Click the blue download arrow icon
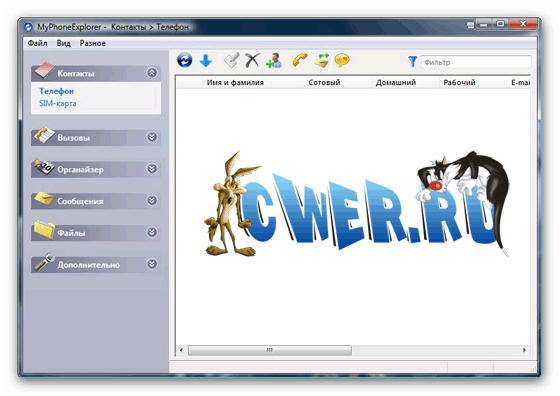 pos(206,60)
